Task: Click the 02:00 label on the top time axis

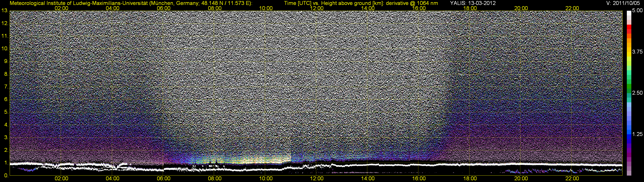Action: tap(61, 8)
